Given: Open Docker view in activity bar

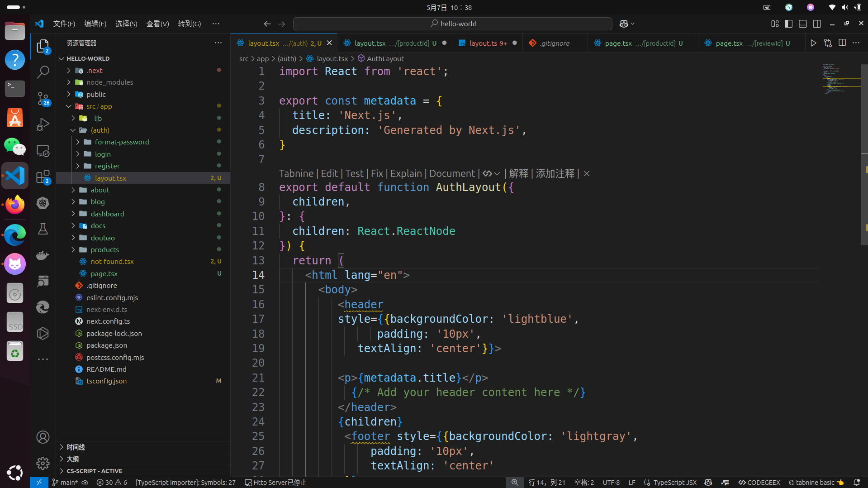Looking at the screenshot, I should pyautogui.click(x=43, y=255).
